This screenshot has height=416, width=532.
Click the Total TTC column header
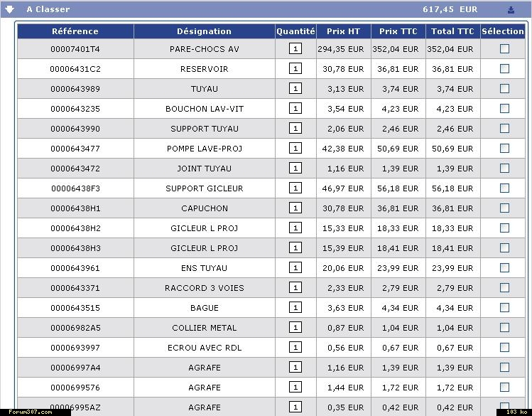[453, 31]
